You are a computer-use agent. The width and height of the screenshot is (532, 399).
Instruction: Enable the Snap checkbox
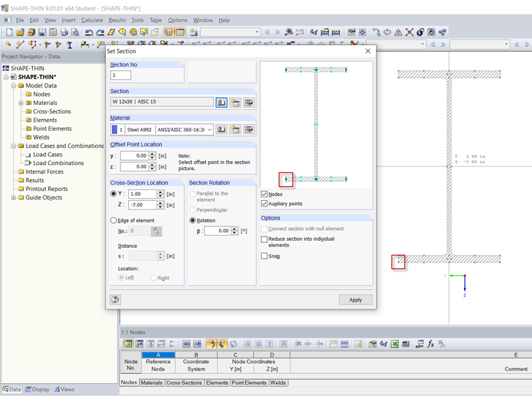265,255
